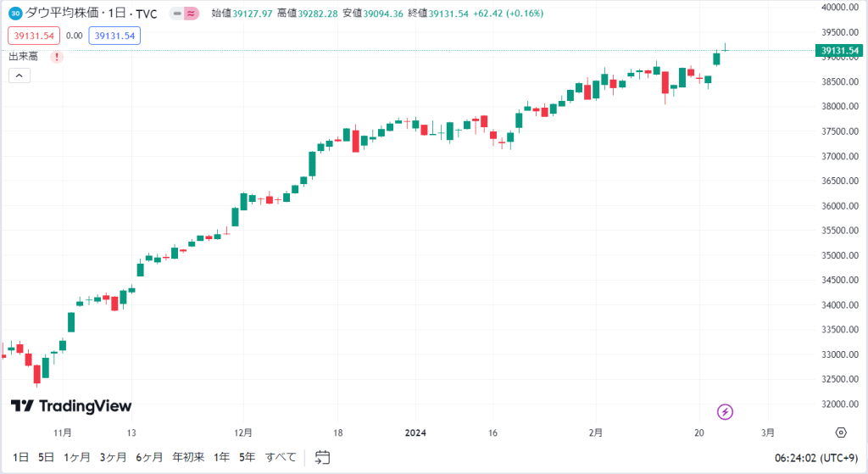The image size is (868, 474).
Task: Switch range to 年初来
Action: (188, 457)
